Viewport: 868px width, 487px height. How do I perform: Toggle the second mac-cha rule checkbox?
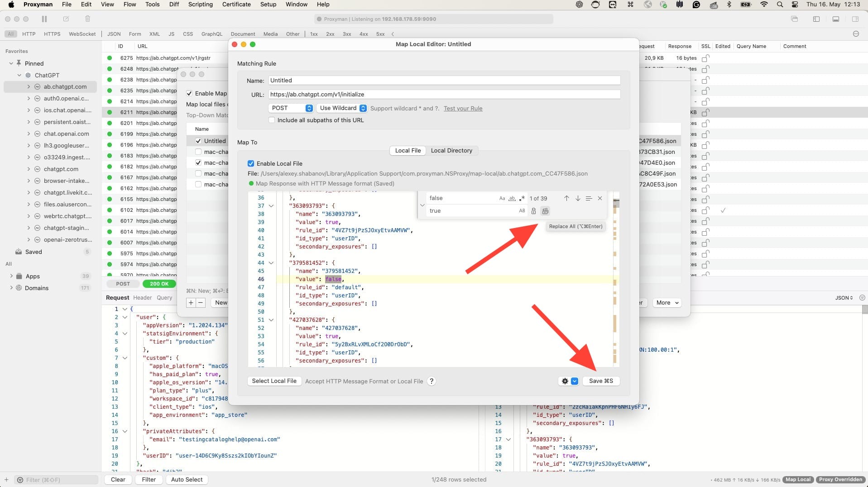[x=198, y=162]
